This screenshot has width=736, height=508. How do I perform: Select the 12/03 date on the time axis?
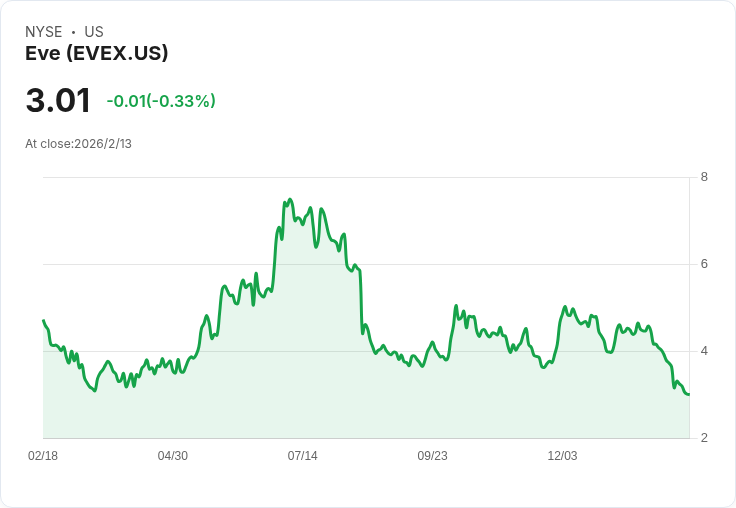(x=562, y=456)
